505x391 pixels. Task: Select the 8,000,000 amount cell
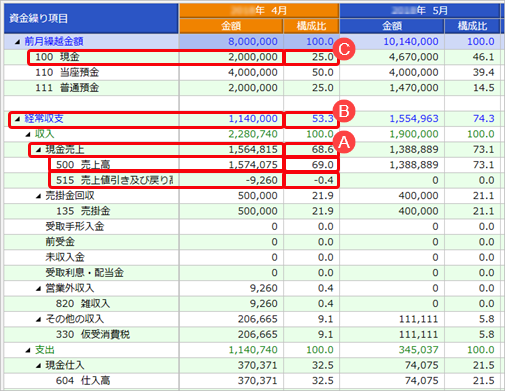tap(231, 42)
